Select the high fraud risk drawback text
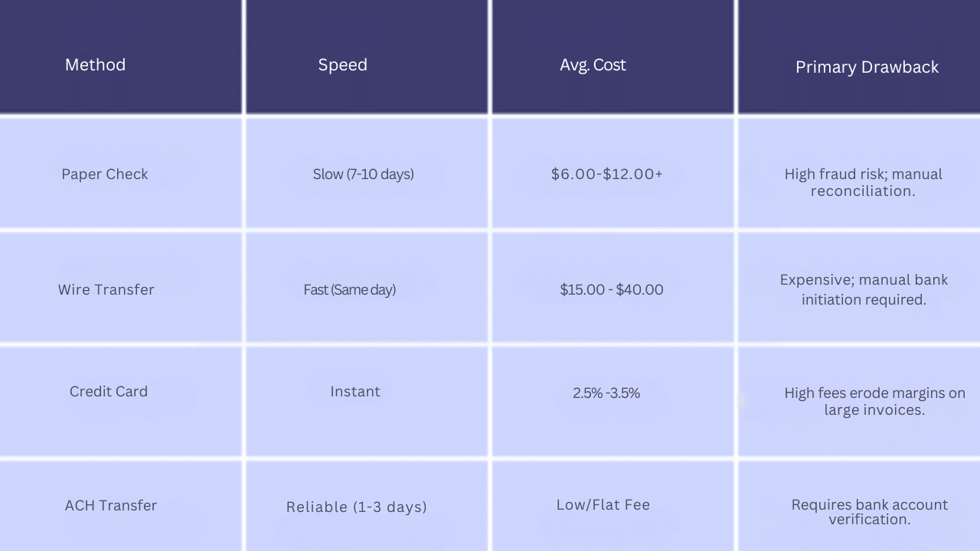980x551 pixels. (x=863, y=183)
